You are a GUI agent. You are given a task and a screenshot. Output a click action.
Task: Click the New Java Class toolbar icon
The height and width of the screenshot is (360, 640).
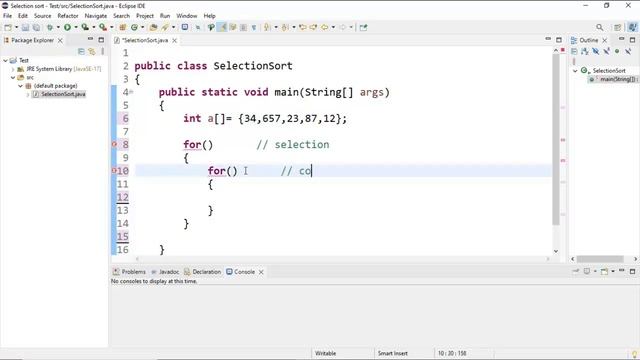coord(134,27)
